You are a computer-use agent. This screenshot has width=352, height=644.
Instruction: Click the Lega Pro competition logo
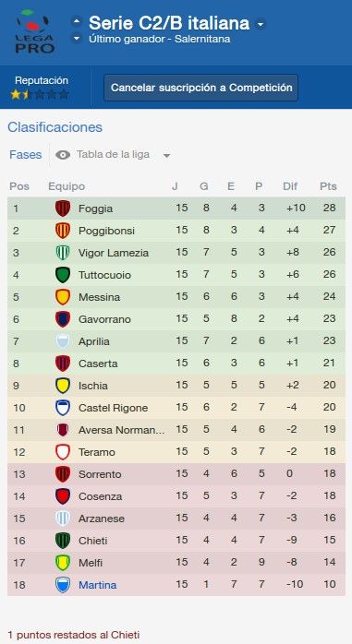34,31
